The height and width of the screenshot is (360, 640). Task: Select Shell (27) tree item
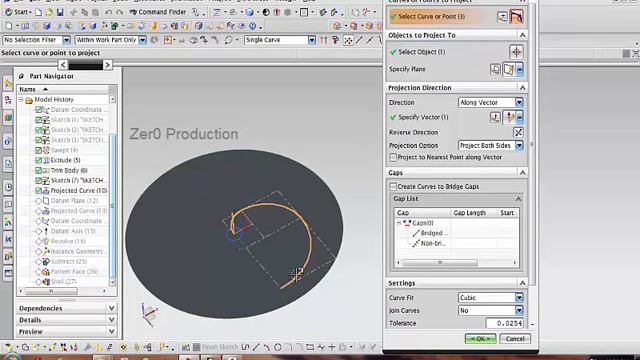coord(63,282)
